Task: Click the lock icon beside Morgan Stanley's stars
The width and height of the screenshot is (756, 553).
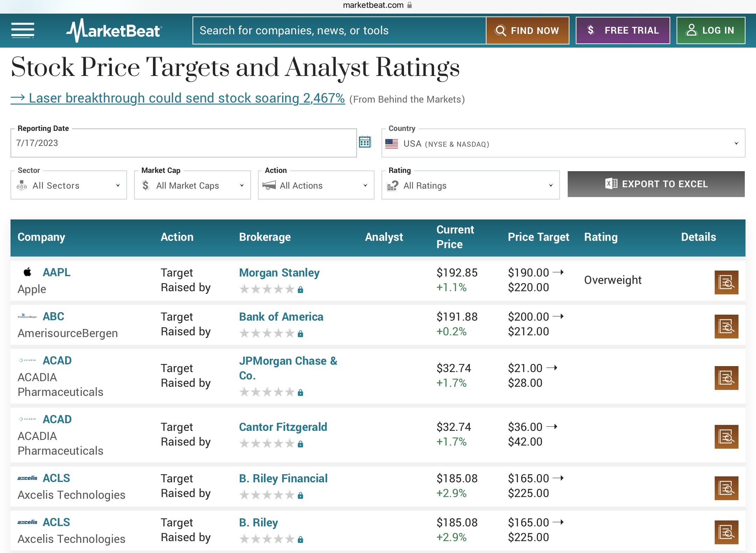Action: click(300, 289)
